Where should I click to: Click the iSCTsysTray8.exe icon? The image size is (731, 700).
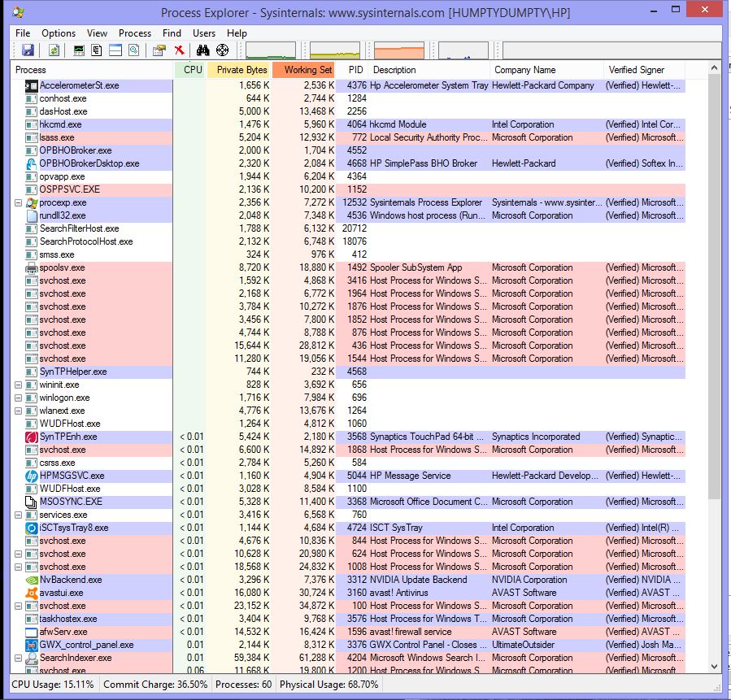31,528
